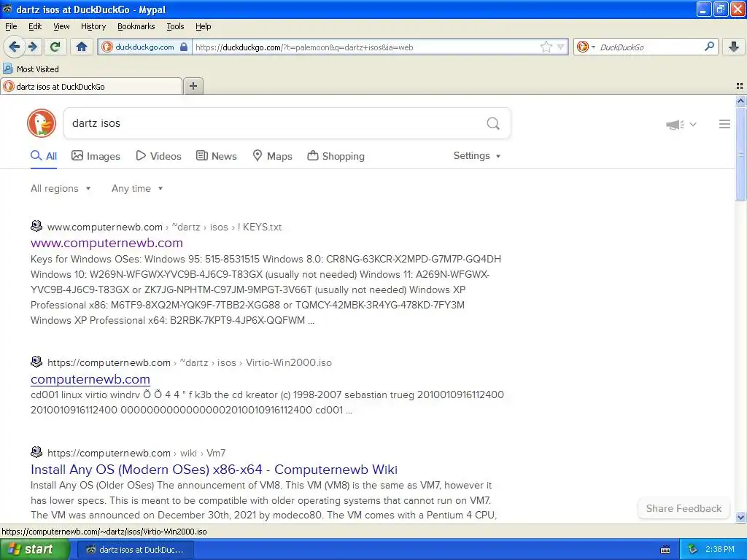Switch to the Shopping results tab

[336, 156]
